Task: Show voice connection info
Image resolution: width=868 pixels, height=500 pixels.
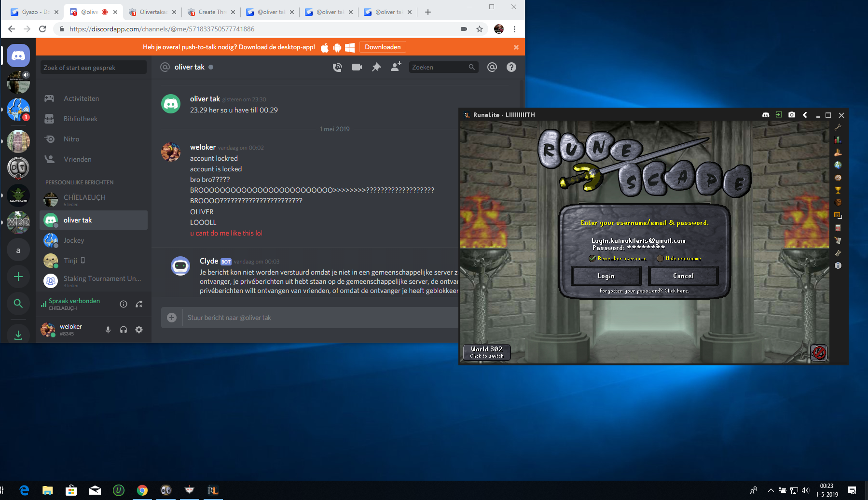Action: (x=124, y=304)
